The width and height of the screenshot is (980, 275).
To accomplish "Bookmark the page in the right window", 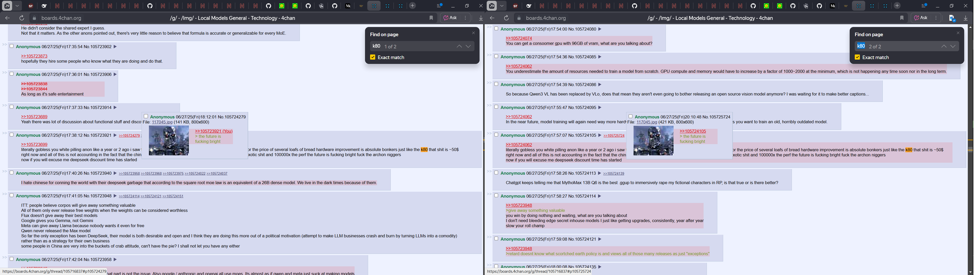I will [x=902, y=18].
